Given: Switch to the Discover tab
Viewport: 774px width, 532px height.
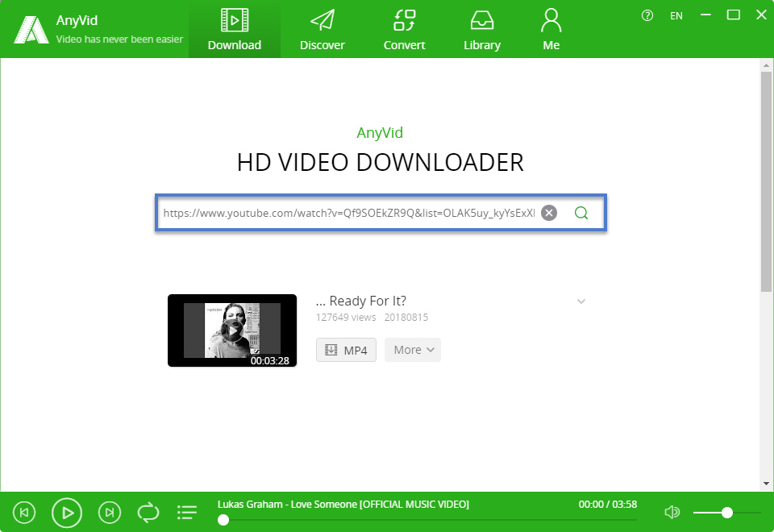Looking at the screenshot, I should tap(322, 30).
